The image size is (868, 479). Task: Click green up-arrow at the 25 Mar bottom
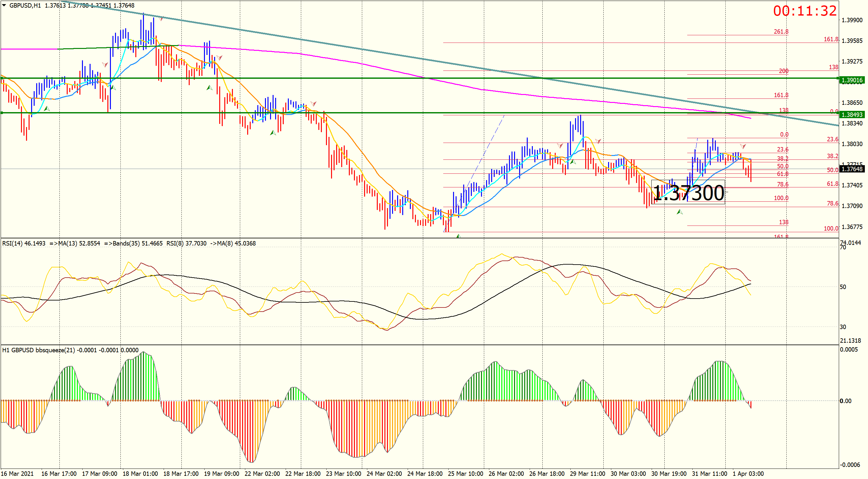tap(458, 236)
